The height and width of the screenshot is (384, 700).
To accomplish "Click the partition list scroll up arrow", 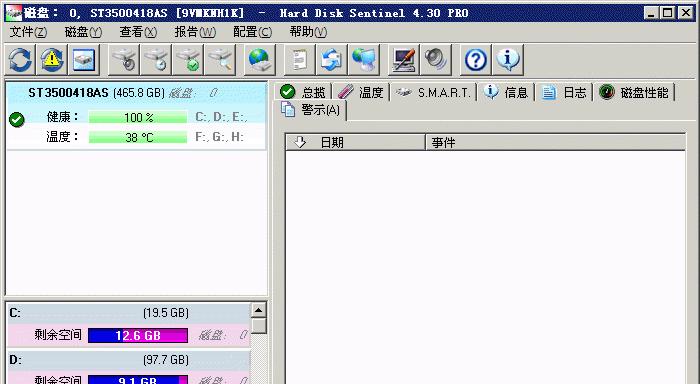I will pyautogui.click(x=259, y=310).
